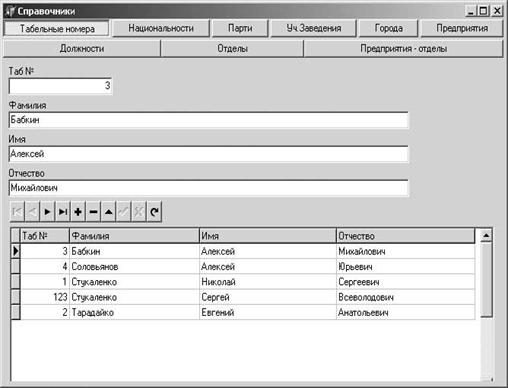
Task: Switch to the Города tab
Action: pyautogui.click(x=388, y=28)
